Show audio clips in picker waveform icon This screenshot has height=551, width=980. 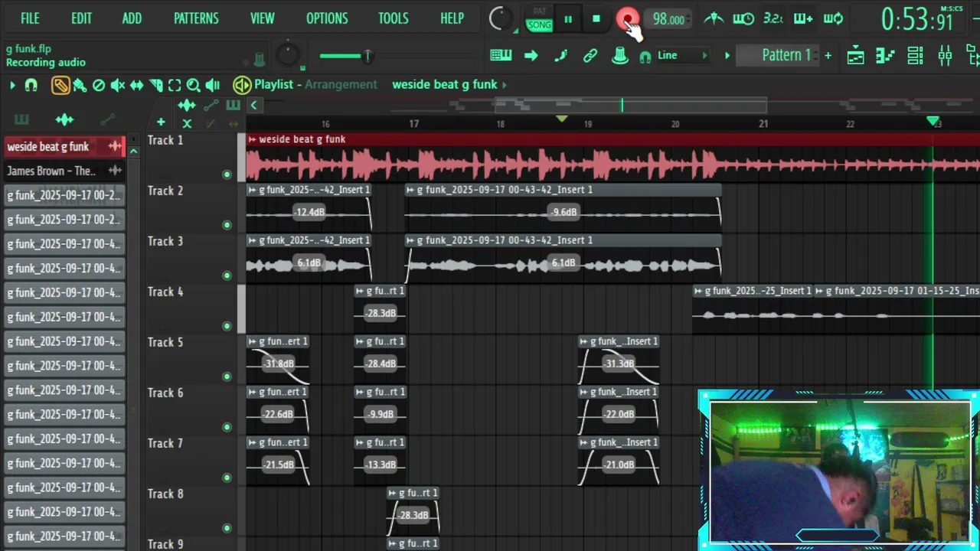coord(64,119)
